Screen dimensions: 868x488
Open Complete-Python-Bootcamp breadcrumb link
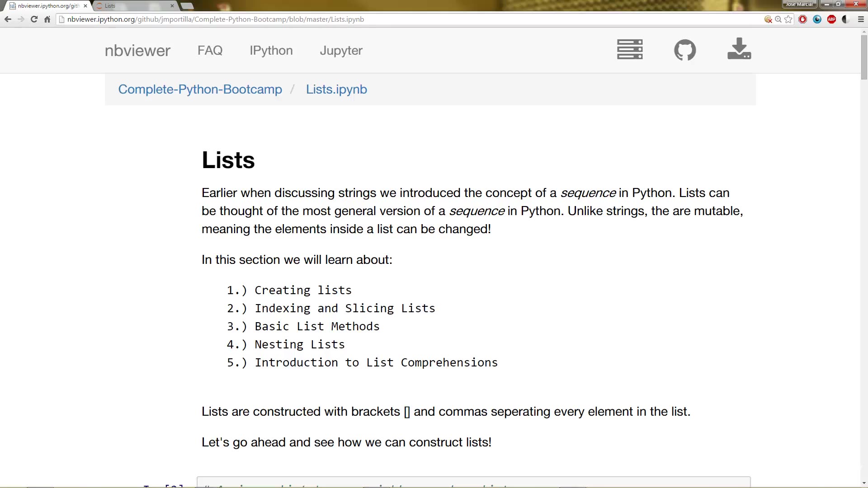pyautogui.click(x=200, y=89)
